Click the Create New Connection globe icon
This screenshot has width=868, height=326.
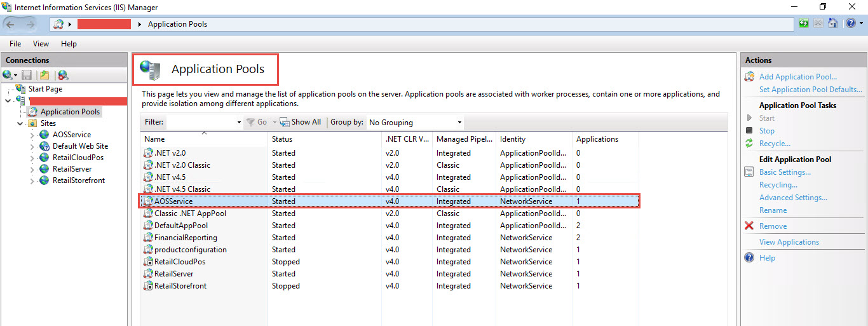pos(7,75)
